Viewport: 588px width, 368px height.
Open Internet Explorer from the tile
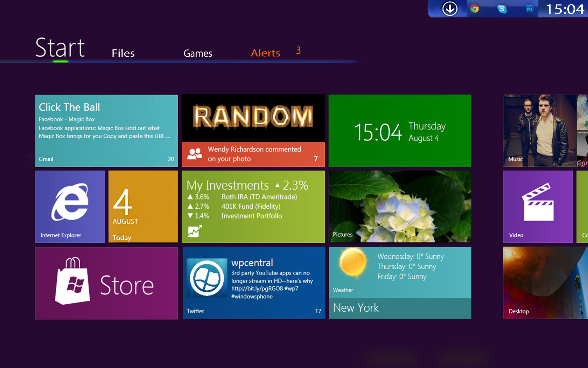pos(69,207)
